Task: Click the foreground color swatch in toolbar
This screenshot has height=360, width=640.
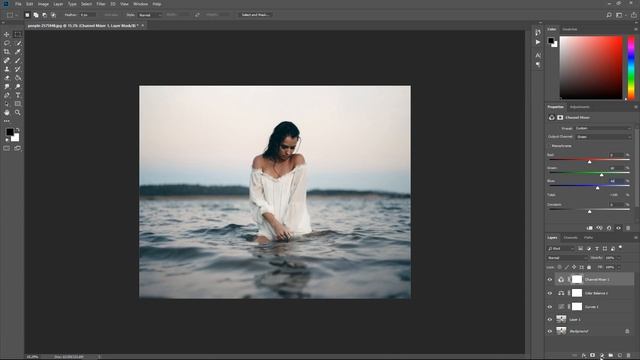Action: point(9,132)
